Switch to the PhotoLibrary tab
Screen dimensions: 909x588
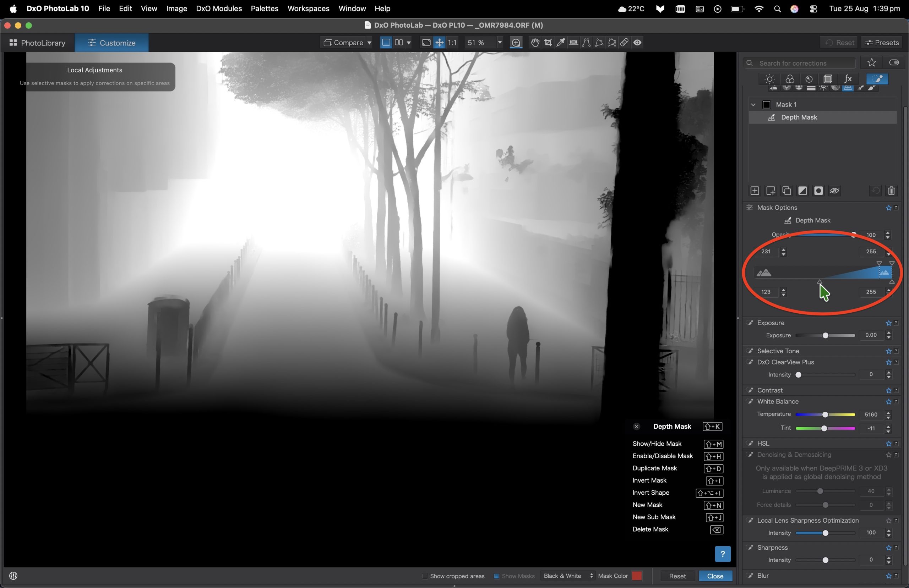click(x=37, y=43)
